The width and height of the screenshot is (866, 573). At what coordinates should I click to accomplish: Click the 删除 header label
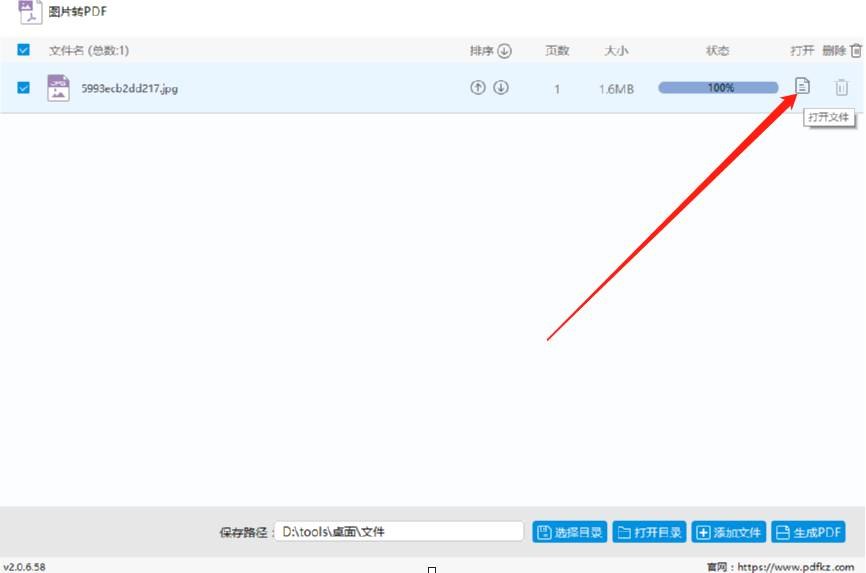834,51
